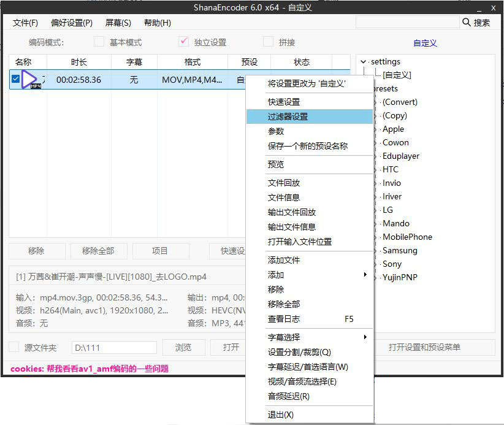Image resolution: width=504 pixels, height=425 pixels.
Task: Choose 移除全部 in context menu
Action: coord(310,304)
